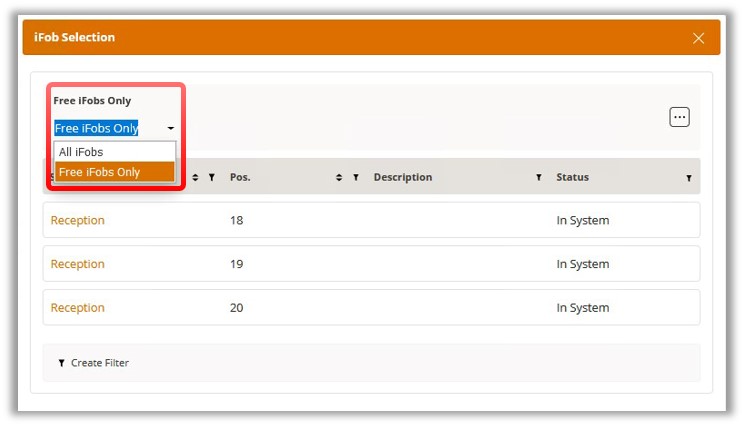742x426 pixels.
Task: Click the ellipsis more options button
Action: click(x=679, y=117)
